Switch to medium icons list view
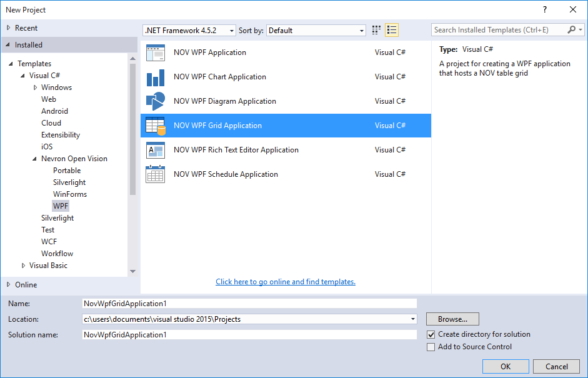This screenshot has height=378, width=588. (x=392, y=30)
